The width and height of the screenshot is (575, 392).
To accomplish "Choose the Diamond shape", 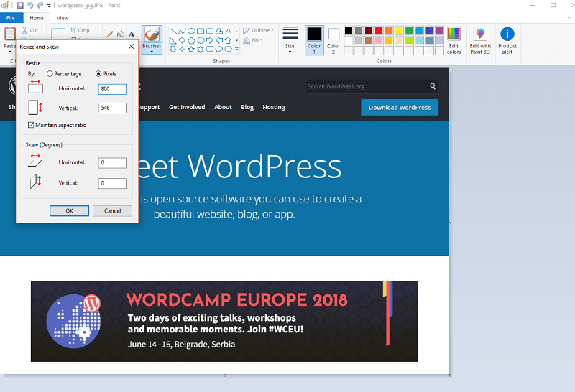I will coord(183,40).
